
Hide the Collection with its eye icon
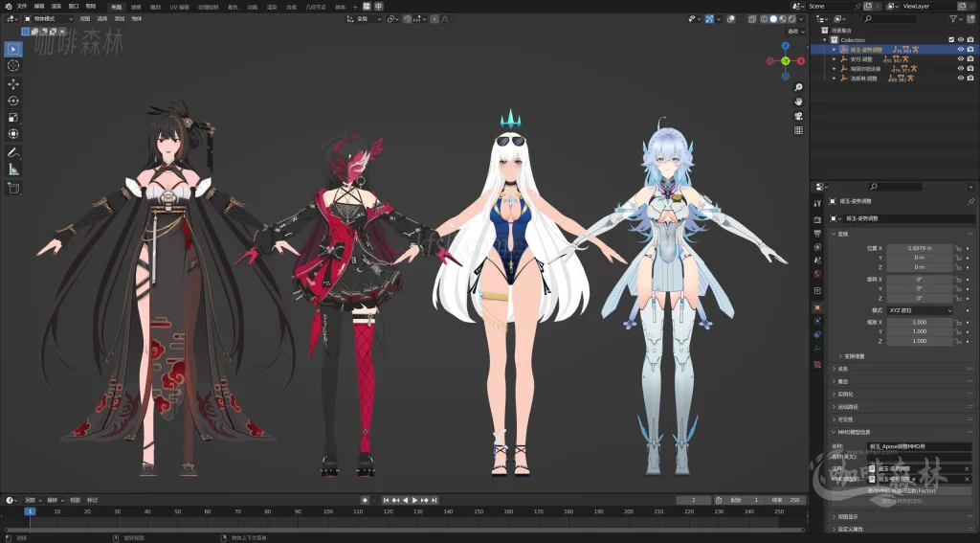click(x=961, y=40)
